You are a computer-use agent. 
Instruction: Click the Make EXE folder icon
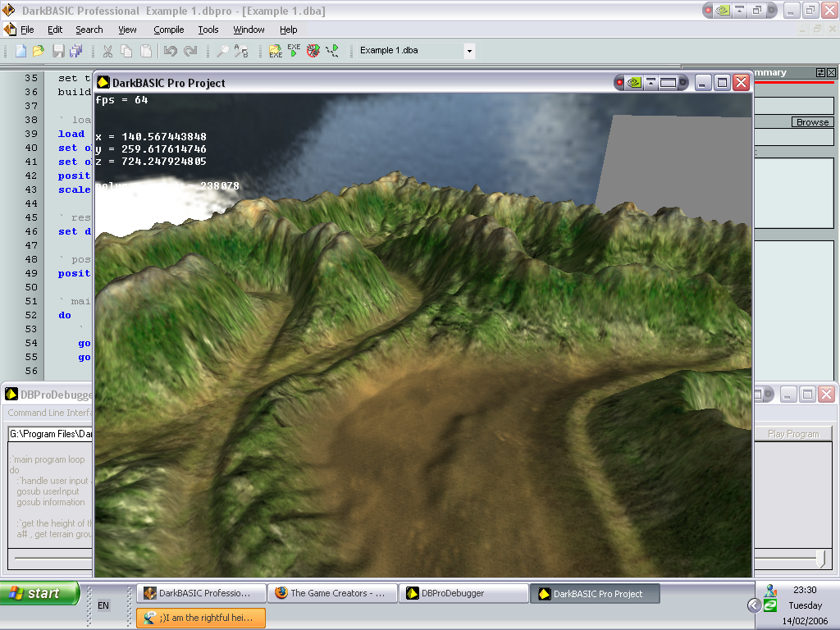tap(276, 51)
